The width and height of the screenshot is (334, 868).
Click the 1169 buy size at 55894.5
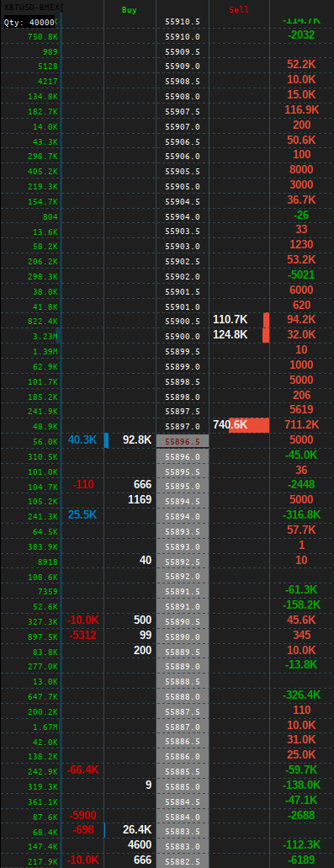[140, 500]
